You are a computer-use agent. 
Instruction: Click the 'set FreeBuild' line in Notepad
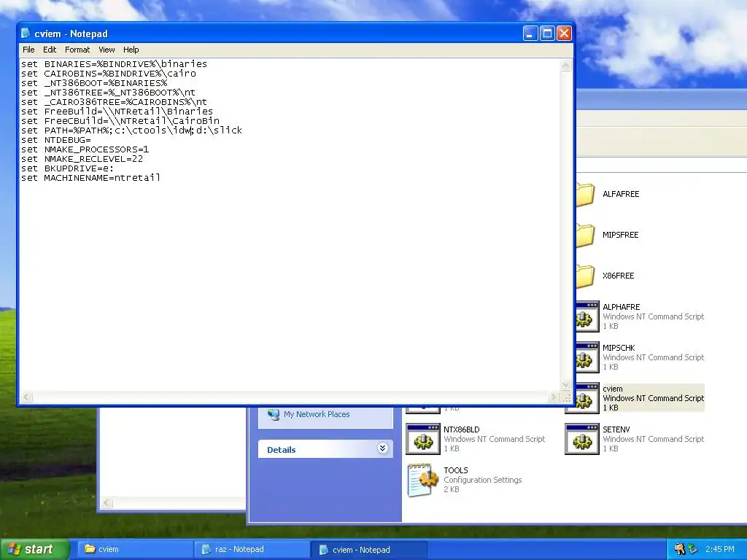[x=117, y=112]
